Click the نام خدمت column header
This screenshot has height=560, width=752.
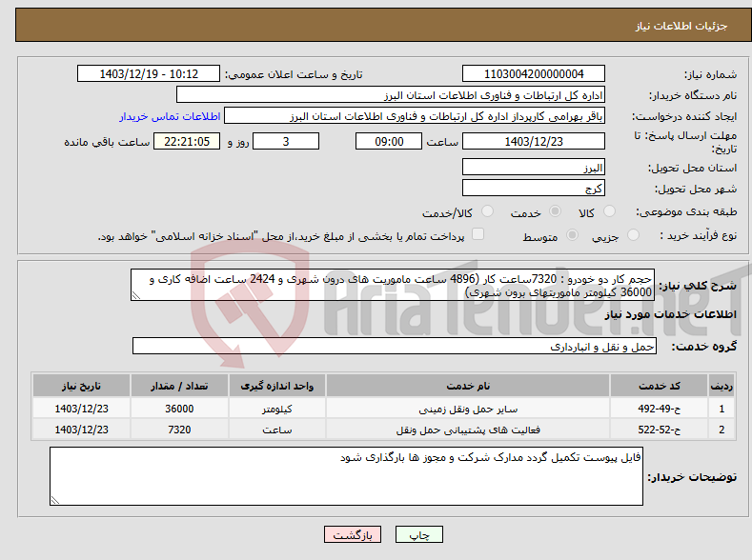pyautogui.click(x=468, y=386)
